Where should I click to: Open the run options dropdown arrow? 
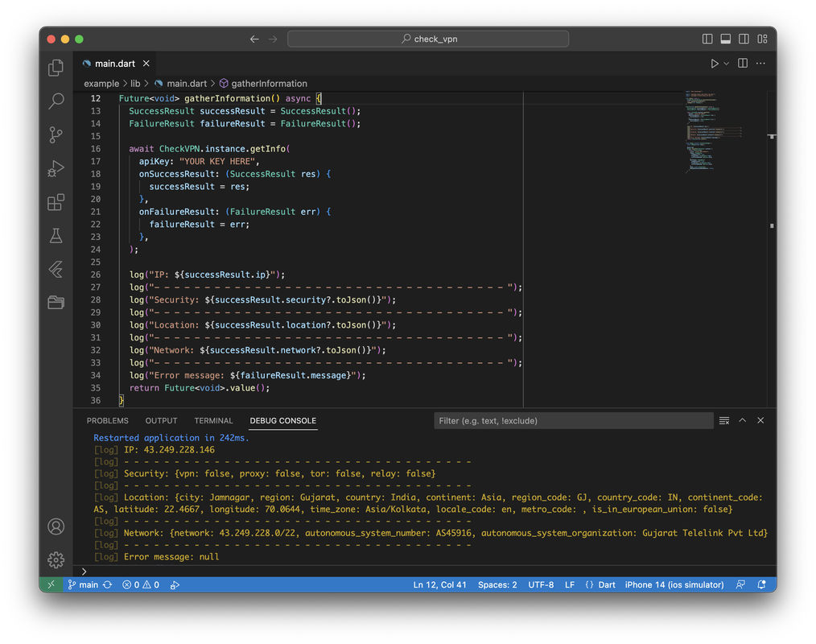click(x=727, y=64)
